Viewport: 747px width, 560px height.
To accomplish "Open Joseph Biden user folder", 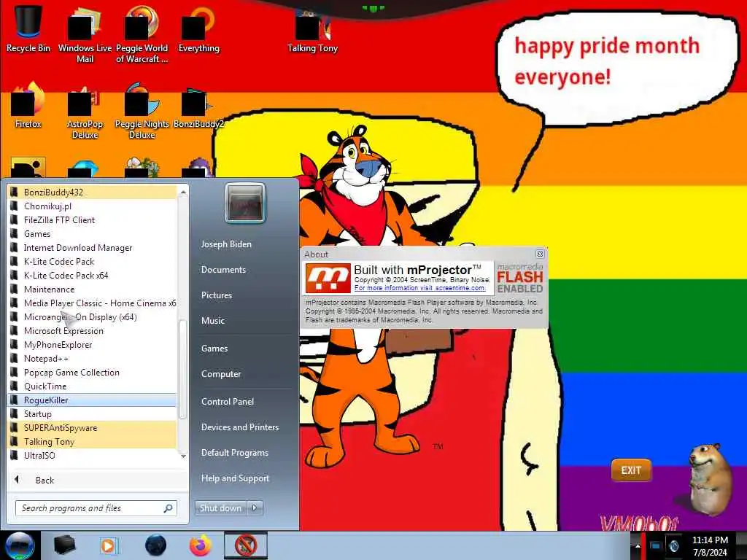I will point(226,244).
